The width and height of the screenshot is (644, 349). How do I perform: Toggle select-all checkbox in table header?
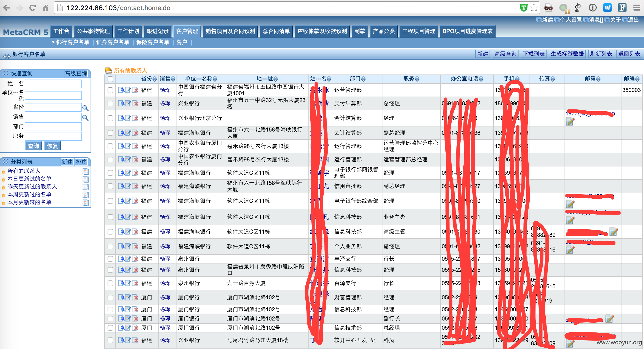110,79
